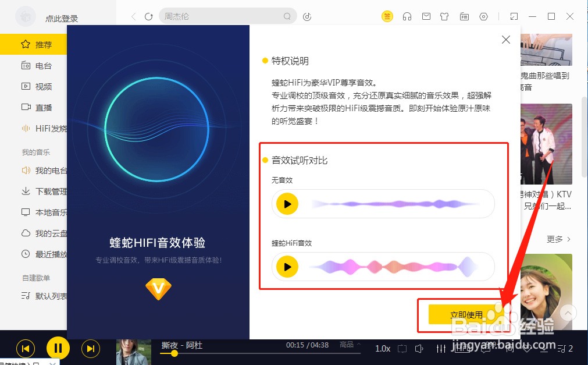Click the 更多 link on right
This screenshot has height=365, width=588.
tap(558, 239)
